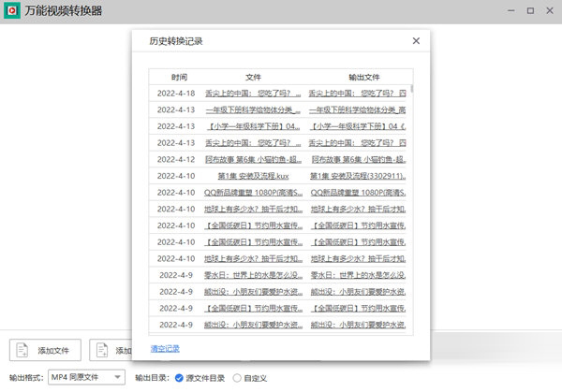Click the 万能视频转换器 app logo icon

coord(12,10)
